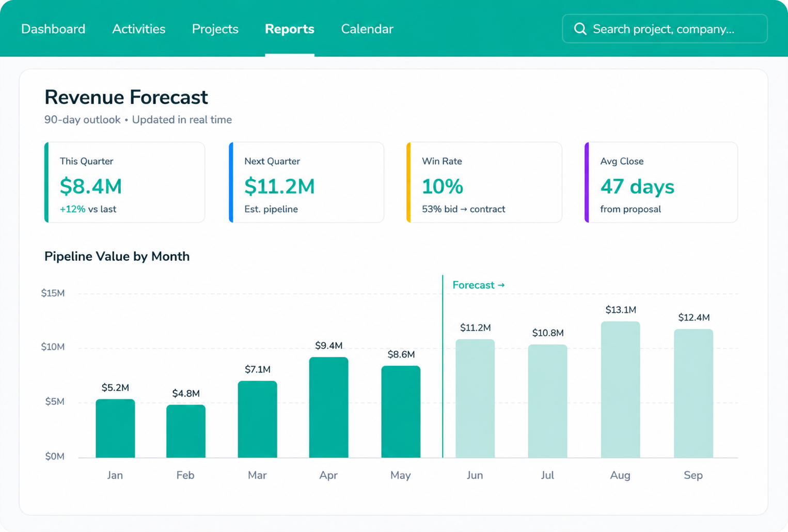Click the Apr month label
788x532 pixels.
[328, 475]
